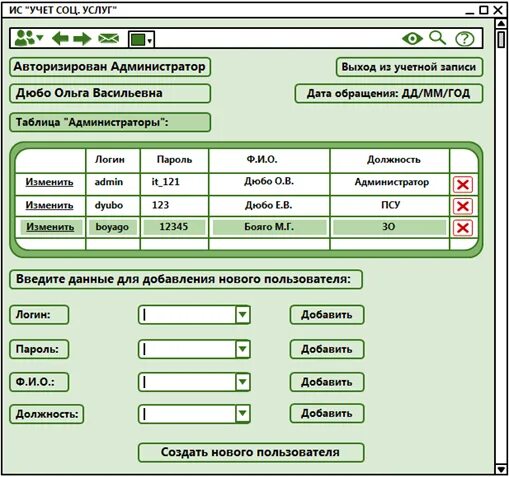Select the Дюбо Е.В. name cell
This screenshot has width=509, height=477.
coord(269,205)
